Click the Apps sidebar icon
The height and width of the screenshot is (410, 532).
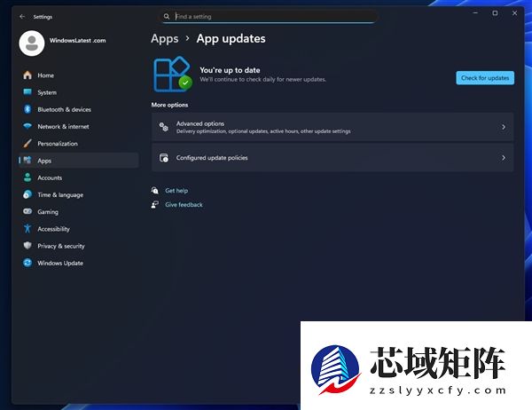27,161
